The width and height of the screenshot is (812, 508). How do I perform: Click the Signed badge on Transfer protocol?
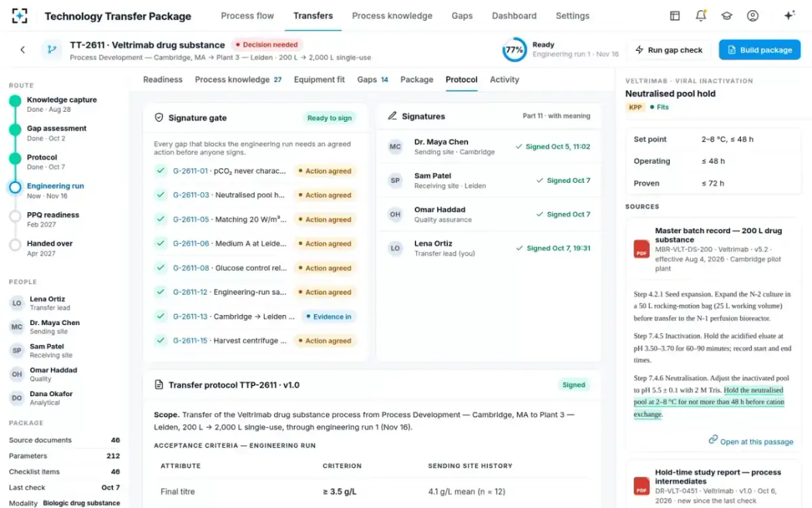[x=574, y=385]
